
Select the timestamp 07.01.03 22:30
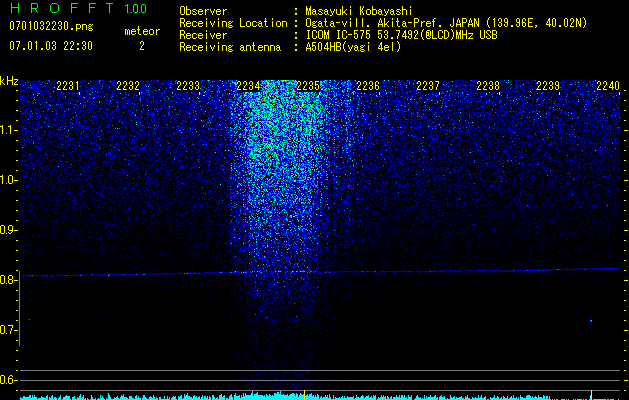pos(51,46)
